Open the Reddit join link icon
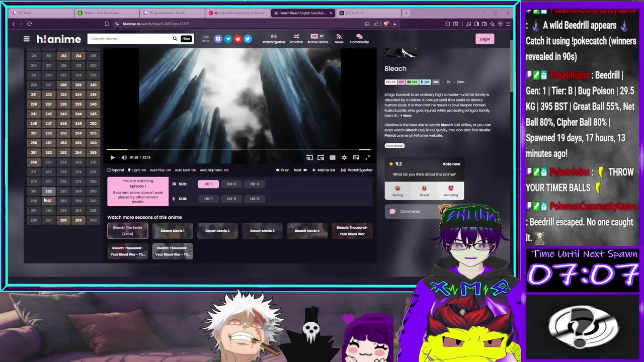 pos(237,39)
